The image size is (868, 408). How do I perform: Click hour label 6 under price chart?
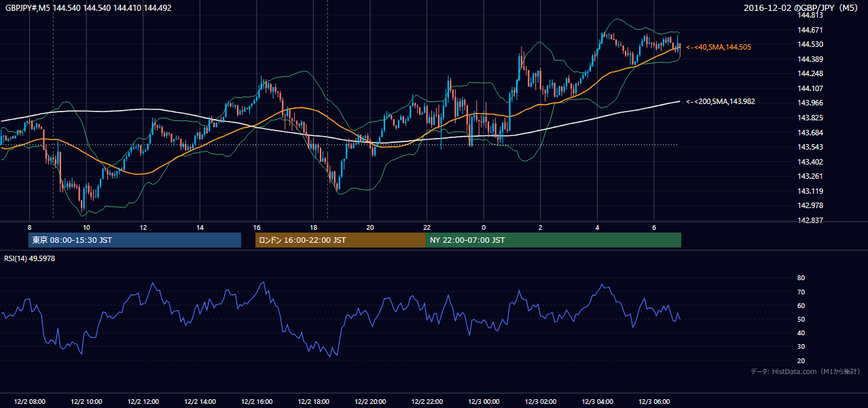pyautogui.click(x=654, y=227)
